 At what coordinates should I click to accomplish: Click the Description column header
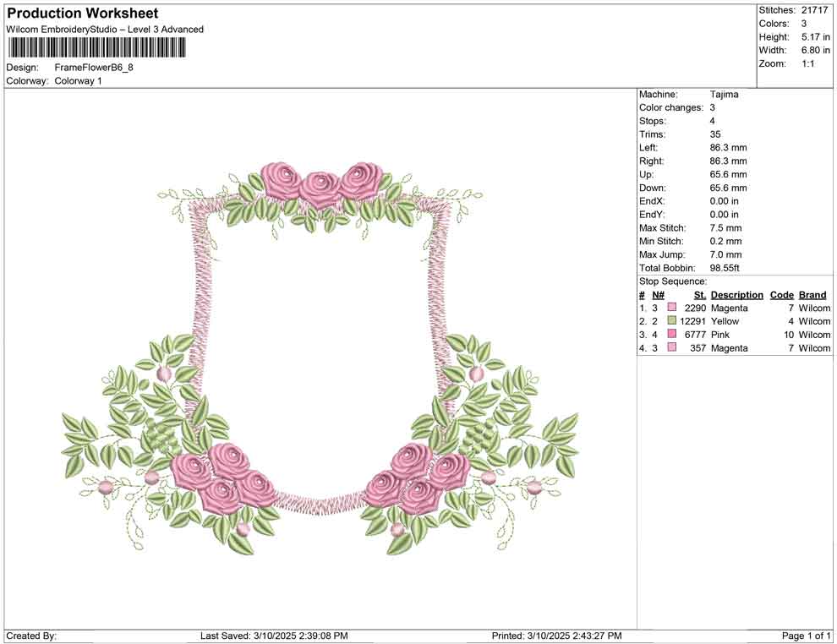click(x=736, y=294)
